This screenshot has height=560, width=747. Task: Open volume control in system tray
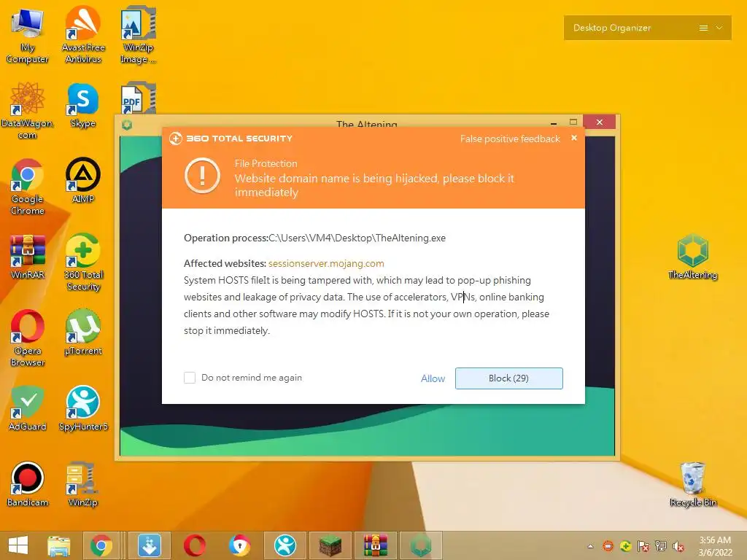pos(678,547)
